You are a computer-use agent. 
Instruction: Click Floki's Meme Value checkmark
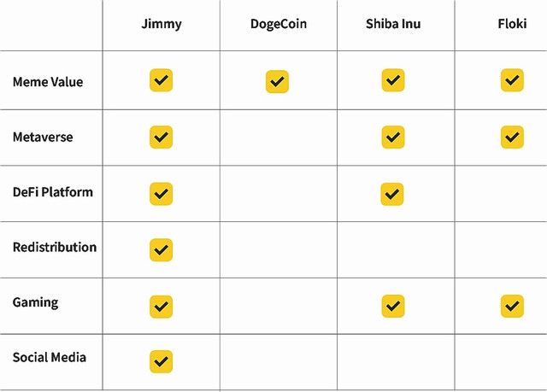tap(512, 80)
